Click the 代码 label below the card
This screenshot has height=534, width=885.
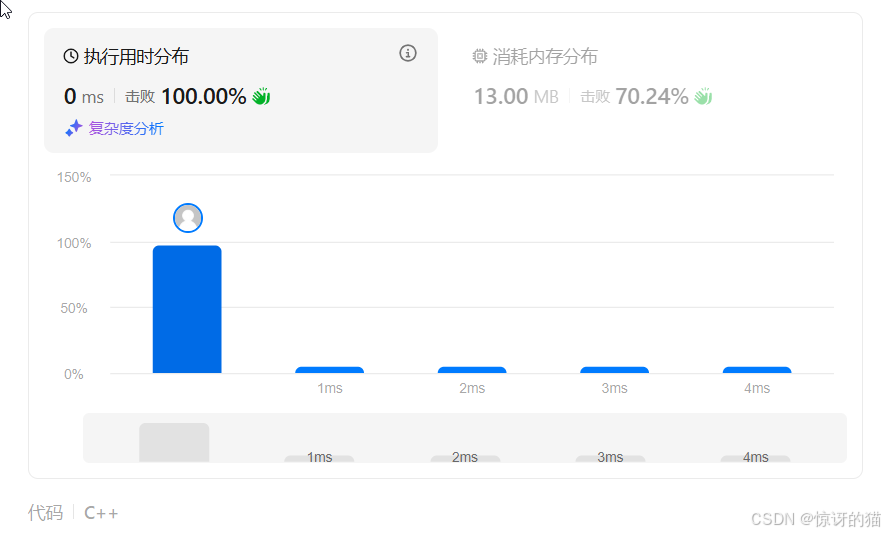(x=46, y=513)
